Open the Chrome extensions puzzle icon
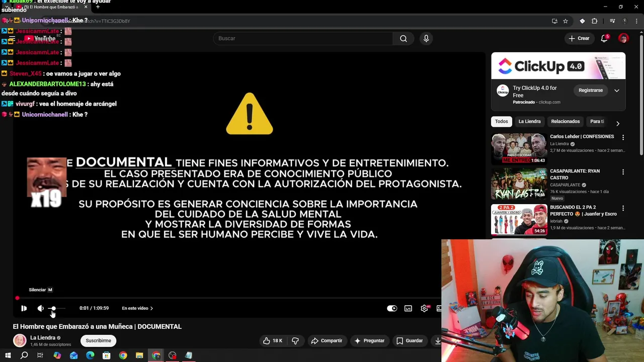 point(594,21)
